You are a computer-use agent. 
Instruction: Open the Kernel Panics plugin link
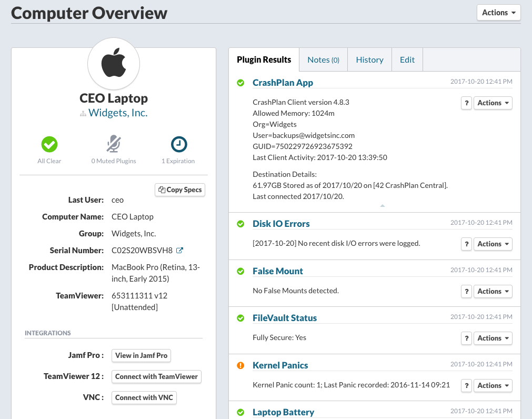(280, 365)
